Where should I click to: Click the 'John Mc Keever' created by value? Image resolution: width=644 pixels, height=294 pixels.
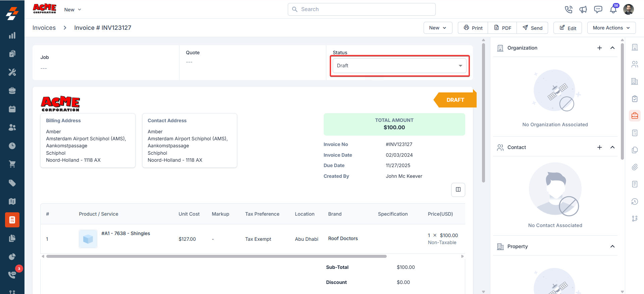tap(404, 176)
